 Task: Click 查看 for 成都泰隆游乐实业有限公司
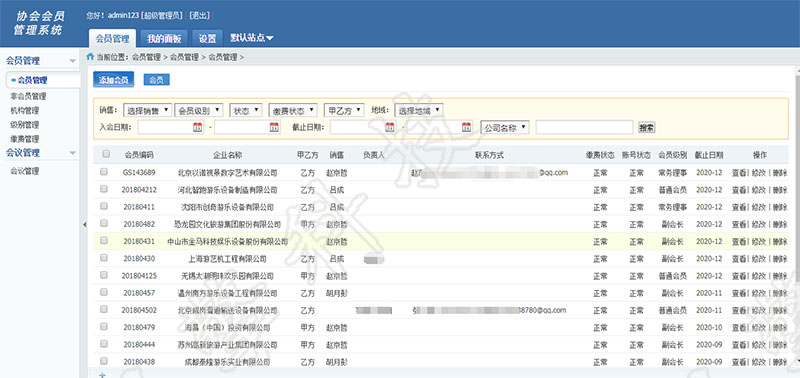tap(739, 362)
